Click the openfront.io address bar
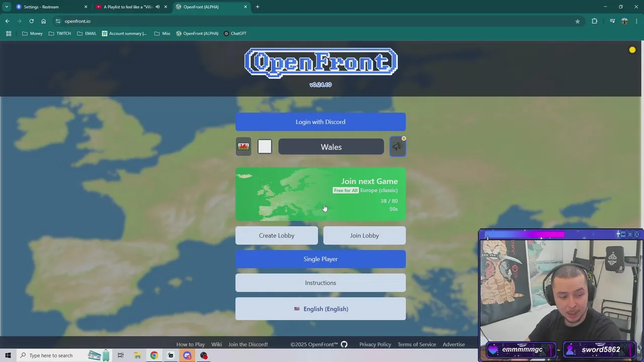Viewport: 644px width, 362px height. click(317, 21)
